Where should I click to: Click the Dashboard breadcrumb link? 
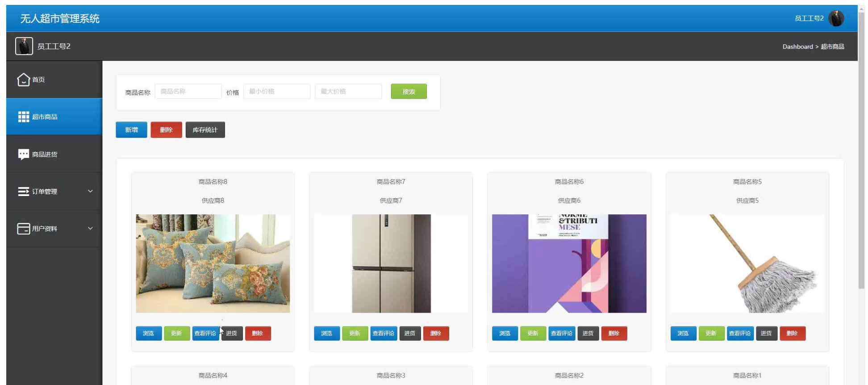point(797,46)
